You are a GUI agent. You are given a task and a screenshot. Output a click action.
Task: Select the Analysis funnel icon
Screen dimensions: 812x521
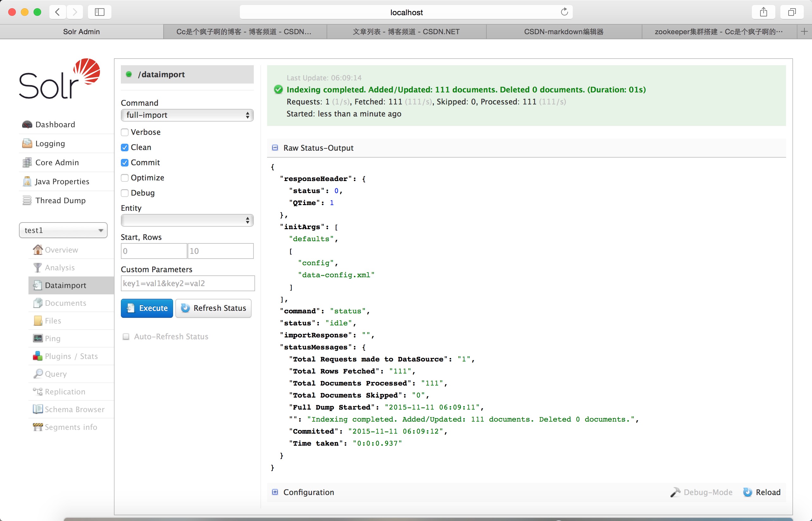38,267
